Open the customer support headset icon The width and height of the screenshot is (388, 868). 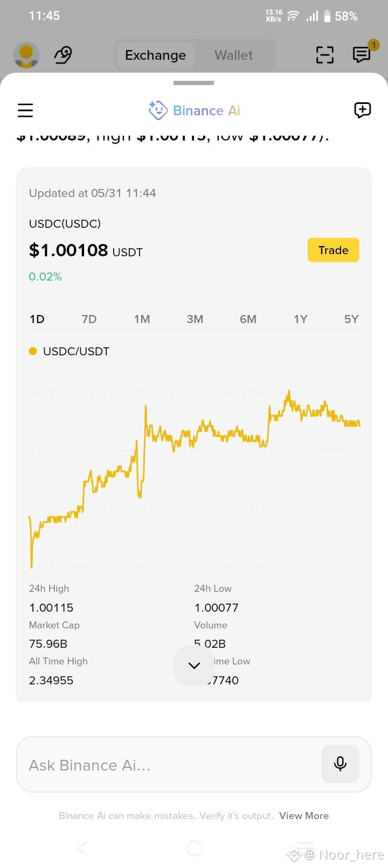coord(63,55)
